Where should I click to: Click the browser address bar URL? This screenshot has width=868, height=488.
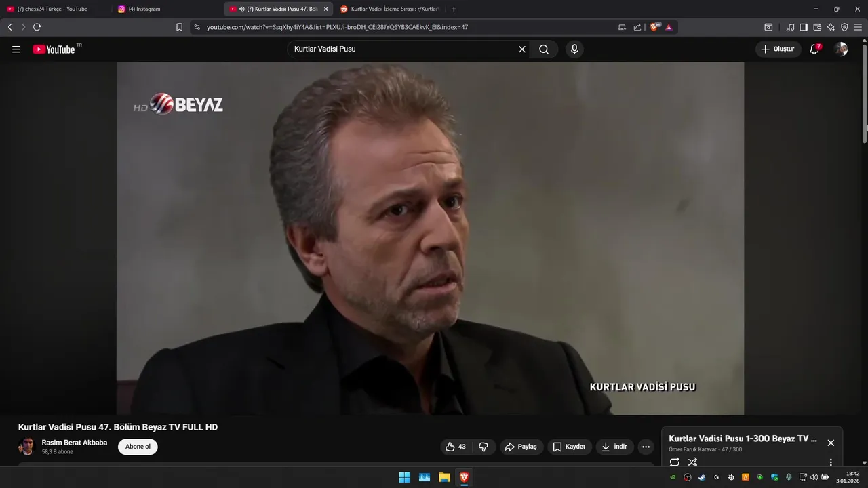click(x=337, y=27)
